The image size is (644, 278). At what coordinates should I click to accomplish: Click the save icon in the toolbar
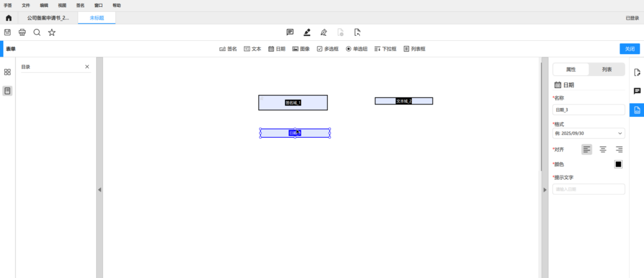tap(8, 32)
